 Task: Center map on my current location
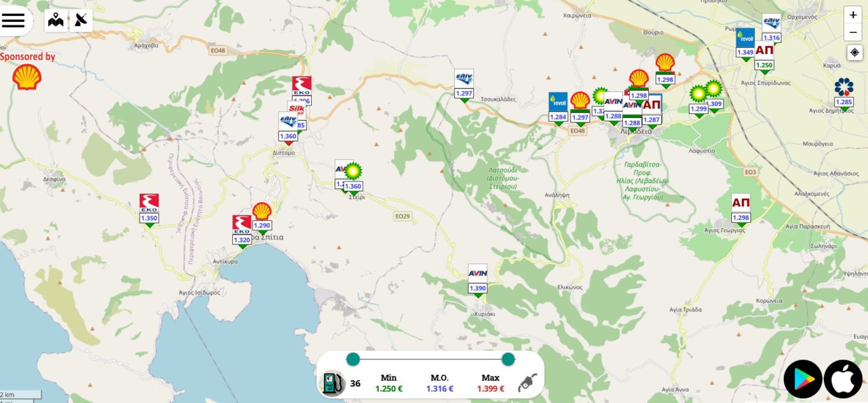[x=854, y=53]
